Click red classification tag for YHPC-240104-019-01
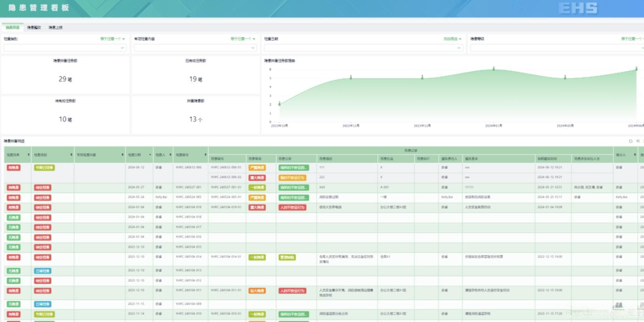Viewport: 644px width, 322px height. (293, 207)
